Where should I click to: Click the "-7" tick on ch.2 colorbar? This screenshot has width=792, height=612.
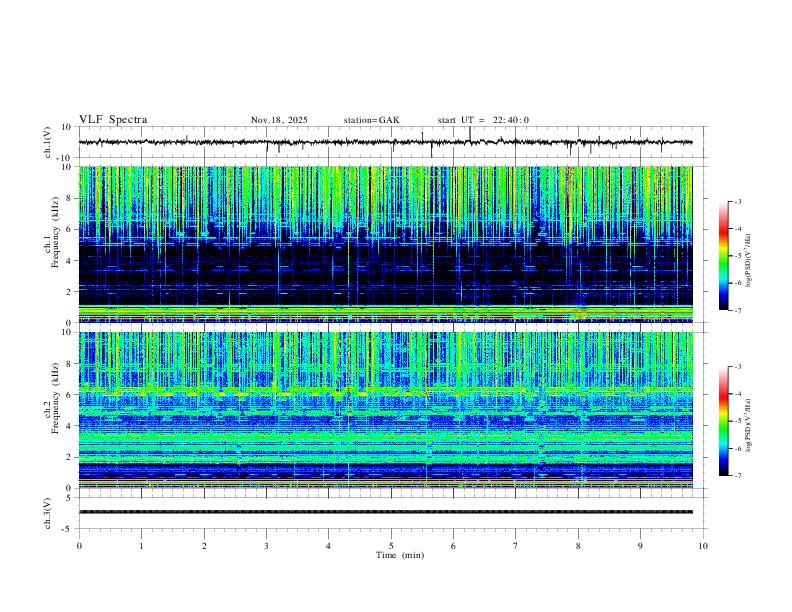tap(737, 476)
